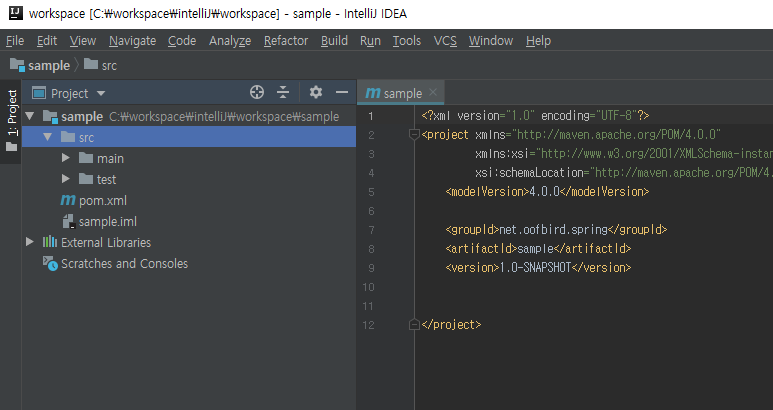Open the Help menu
This screenshot has height=410, width=773.
(538, 41)
